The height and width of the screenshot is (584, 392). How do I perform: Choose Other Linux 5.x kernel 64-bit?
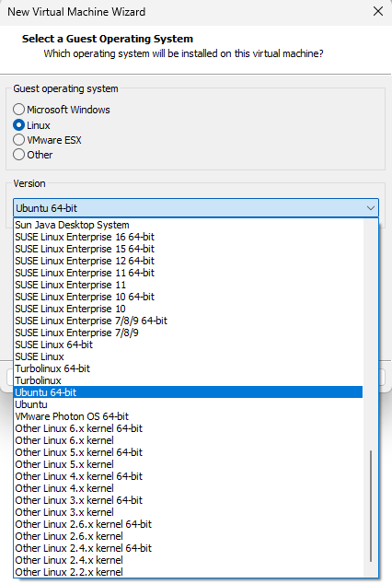pyautogui.click(x=189, y=452)
